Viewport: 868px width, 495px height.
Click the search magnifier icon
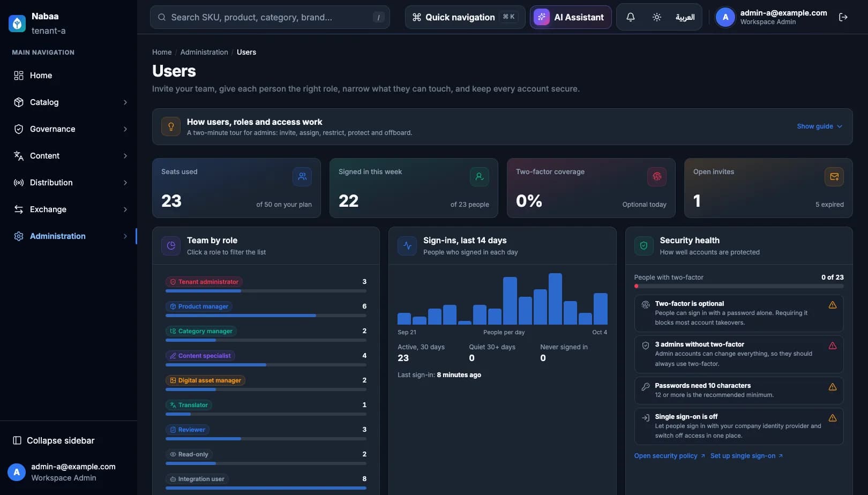(161, 17)
